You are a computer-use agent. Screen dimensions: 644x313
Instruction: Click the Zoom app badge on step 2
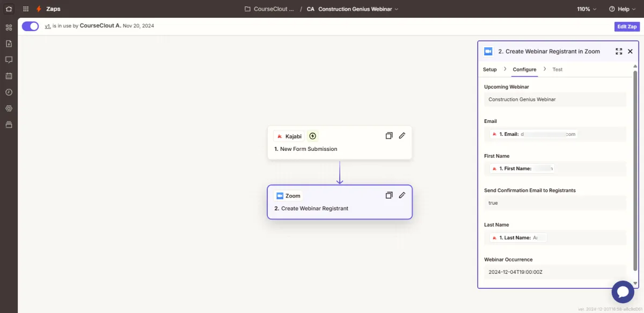coord(288,196)
